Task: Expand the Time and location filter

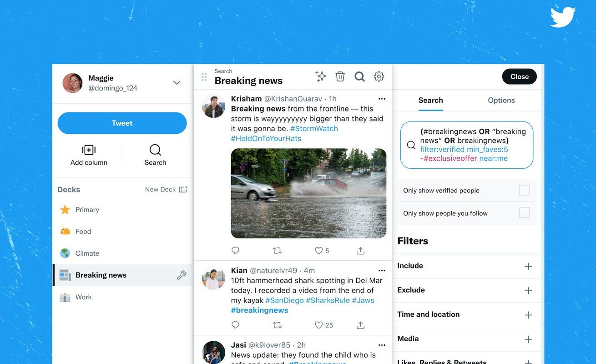Action: (467, 315)
